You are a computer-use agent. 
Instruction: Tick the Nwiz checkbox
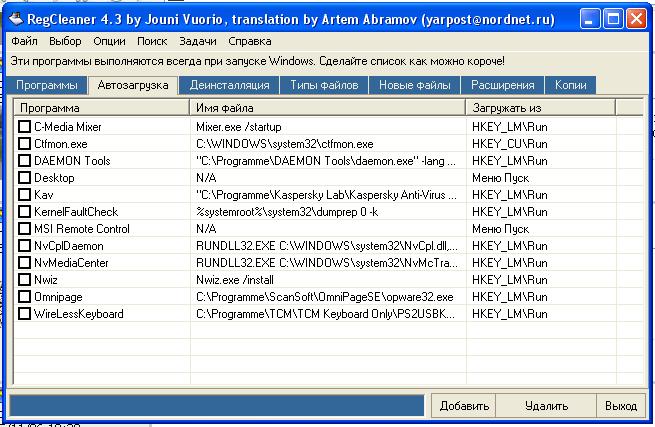click(25, 280)
